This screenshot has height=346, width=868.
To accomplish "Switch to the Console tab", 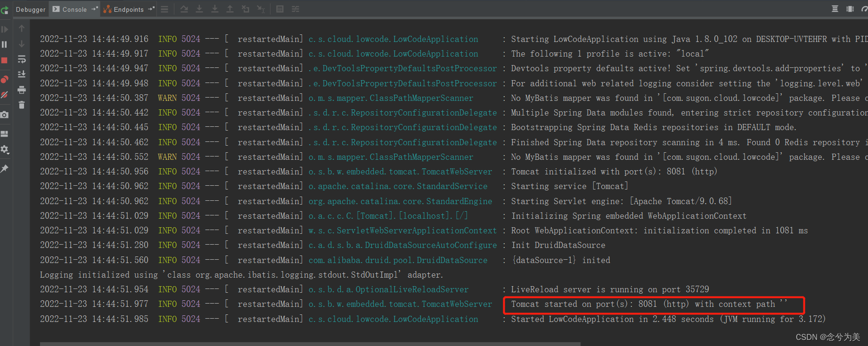I will [74, 9].
